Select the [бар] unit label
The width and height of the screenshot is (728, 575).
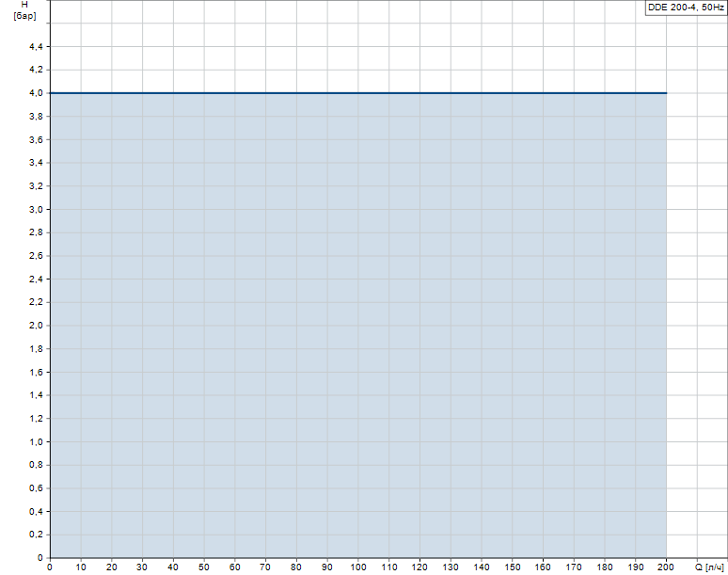click(x=24, y=18)
